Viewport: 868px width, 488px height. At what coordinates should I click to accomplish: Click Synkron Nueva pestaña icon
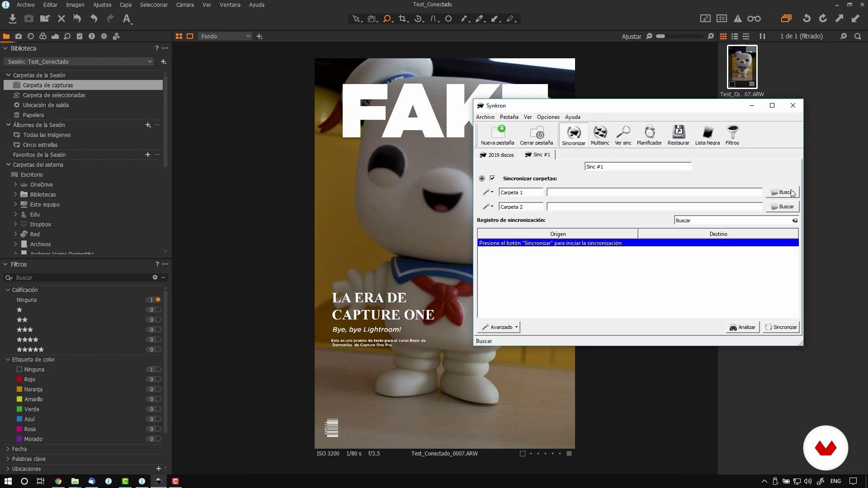click(497, 135)
